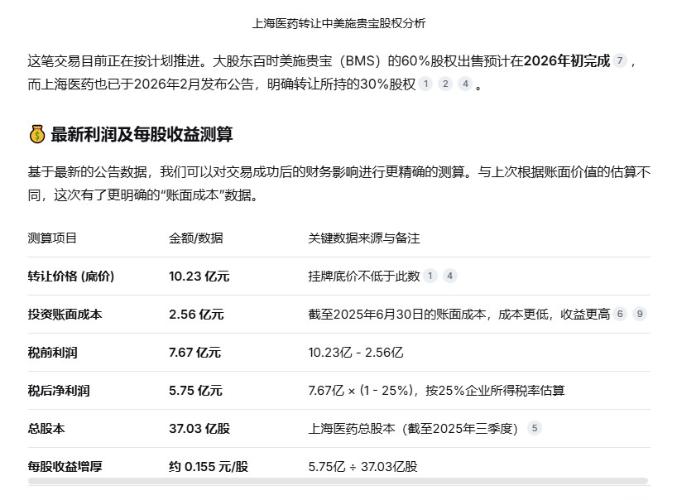This screenshot has height=500, width=677.
Task: Select value 约 0.155 元/股
Action: [x=209, y=466]
